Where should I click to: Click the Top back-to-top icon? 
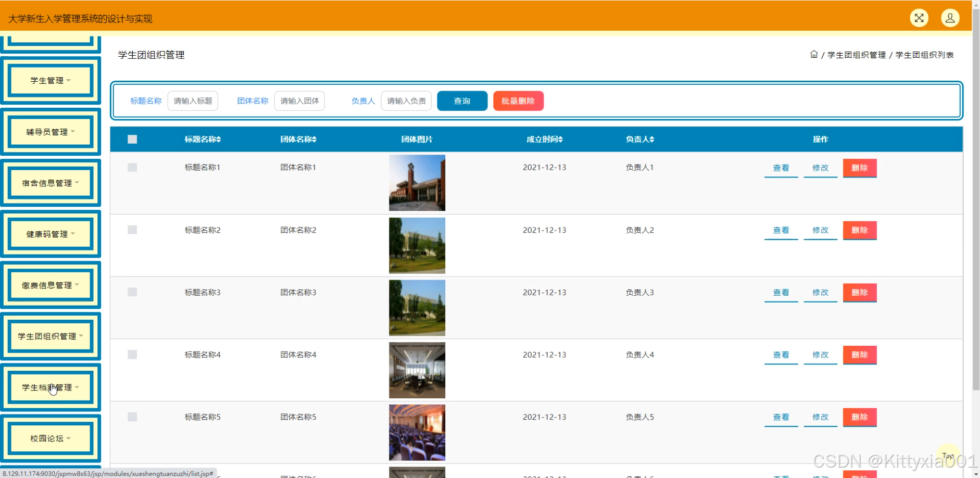[x=948, y=456]
